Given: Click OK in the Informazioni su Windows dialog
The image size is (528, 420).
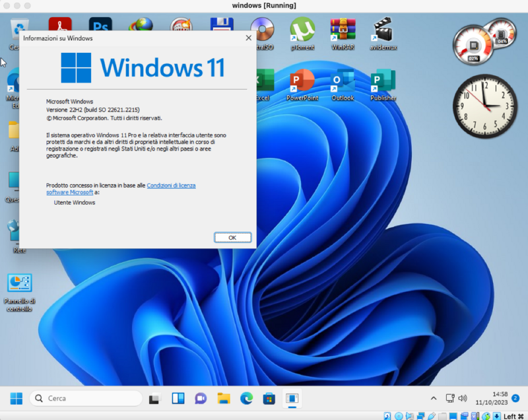Looking at the screenshot, I should [x=233, y=238].
